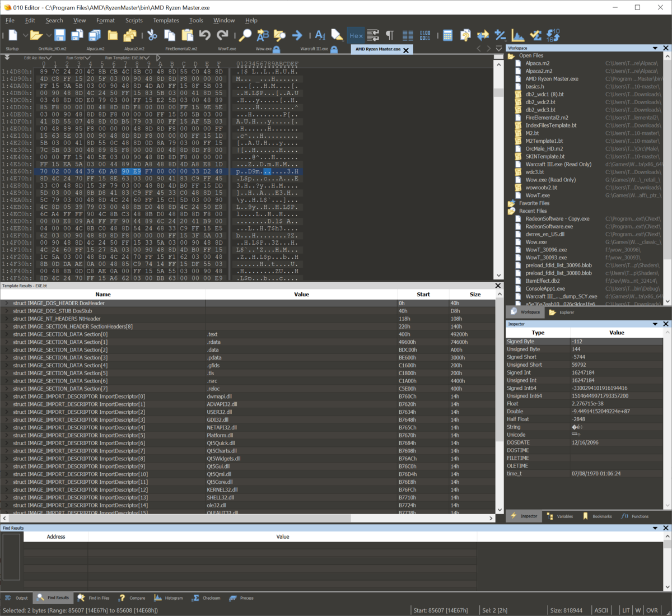
Task: Click the Workspace panel vertical scrollbar
Action: tap(667, 178)
